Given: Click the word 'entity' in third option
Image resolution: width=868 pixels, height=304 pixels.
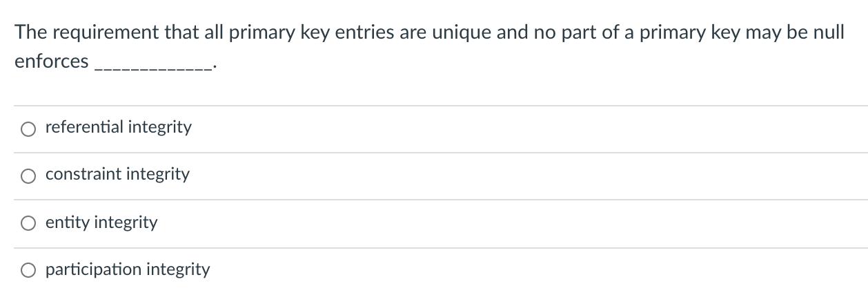Looking at the screenshot, I should point(68,222).
